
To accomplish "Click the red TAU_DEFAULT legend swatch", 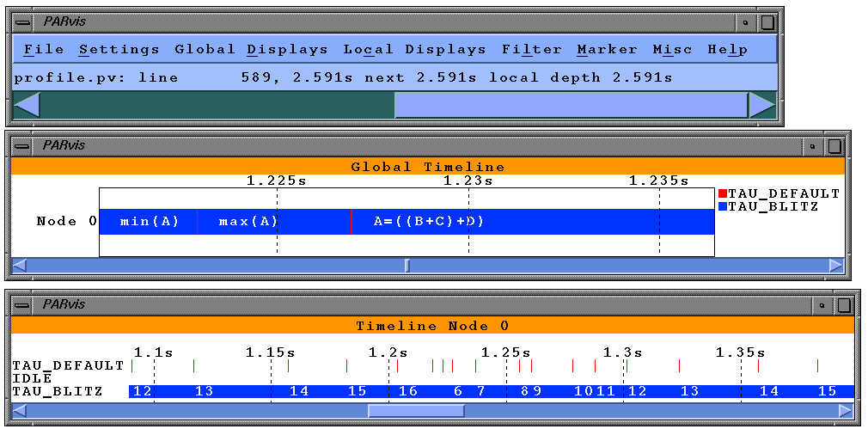I will [x=723, y=194].
